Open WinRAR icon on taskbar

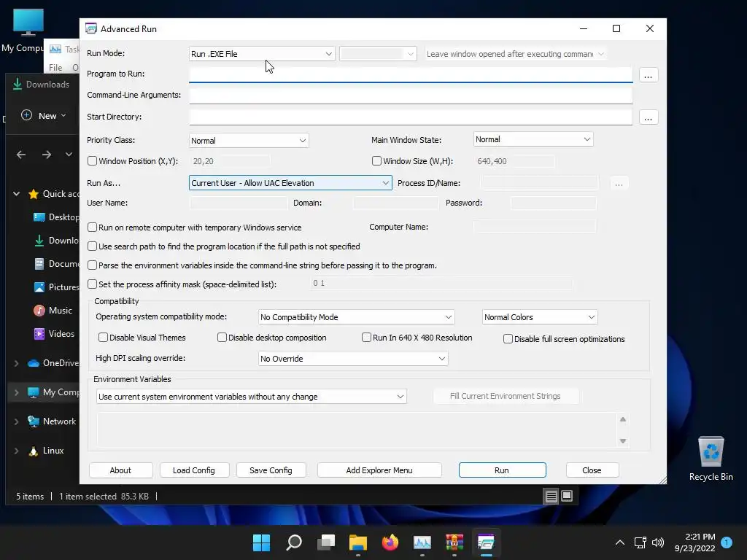454,542
